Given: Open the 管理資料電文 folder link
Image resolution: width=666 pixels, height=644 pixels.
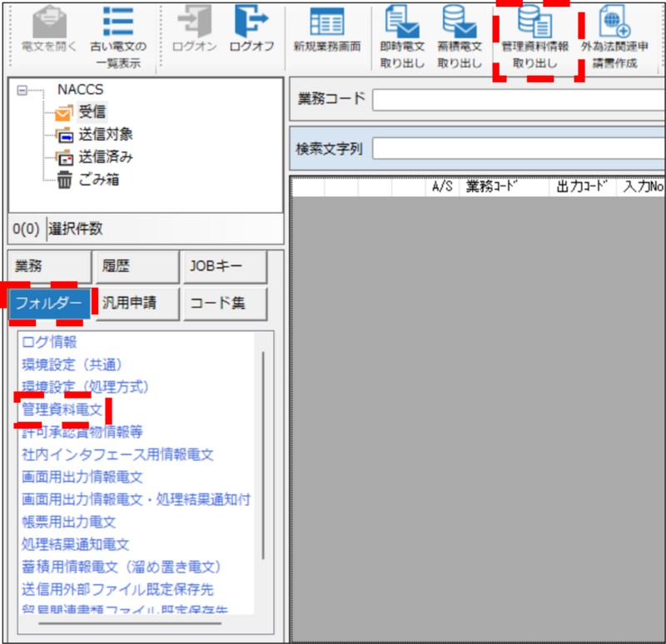Looking at the screenshot, I should tap(62, 409).
